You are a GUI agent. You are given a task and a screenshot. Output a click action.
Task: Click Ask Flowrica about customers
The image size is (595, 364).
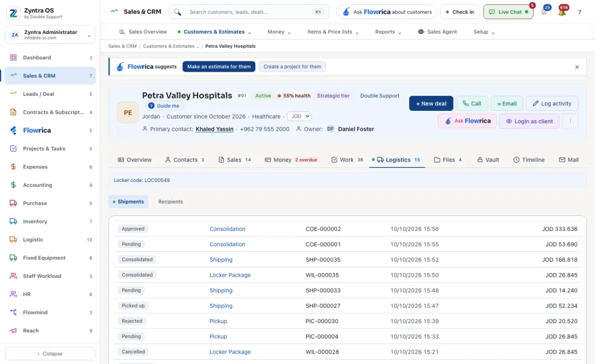[387, 12]
